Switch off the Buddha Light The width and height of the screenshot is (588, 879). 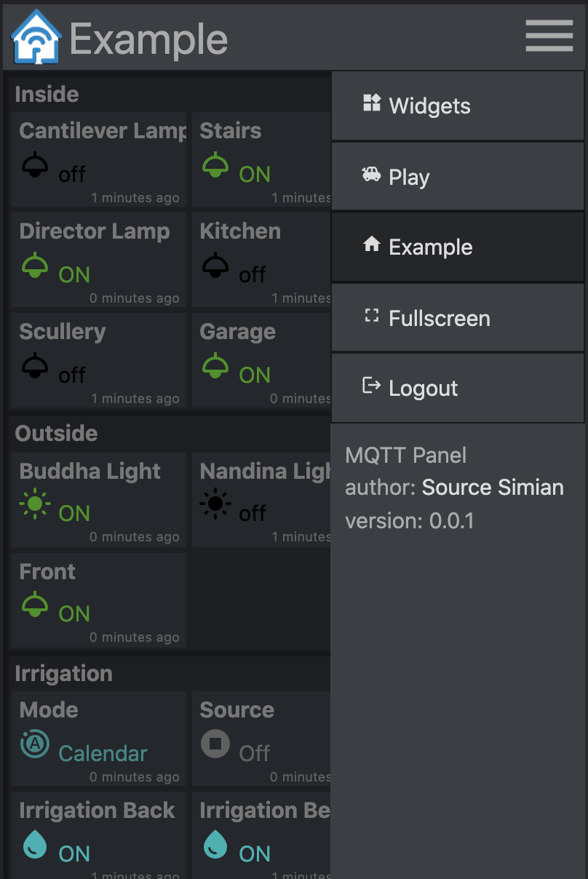35,505
